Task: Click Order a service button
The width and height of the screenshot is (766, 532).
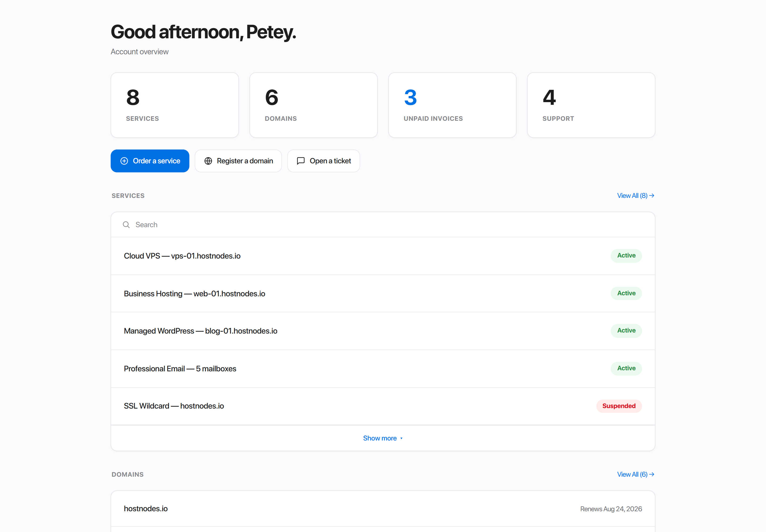Action: click(x=150, y=161)
